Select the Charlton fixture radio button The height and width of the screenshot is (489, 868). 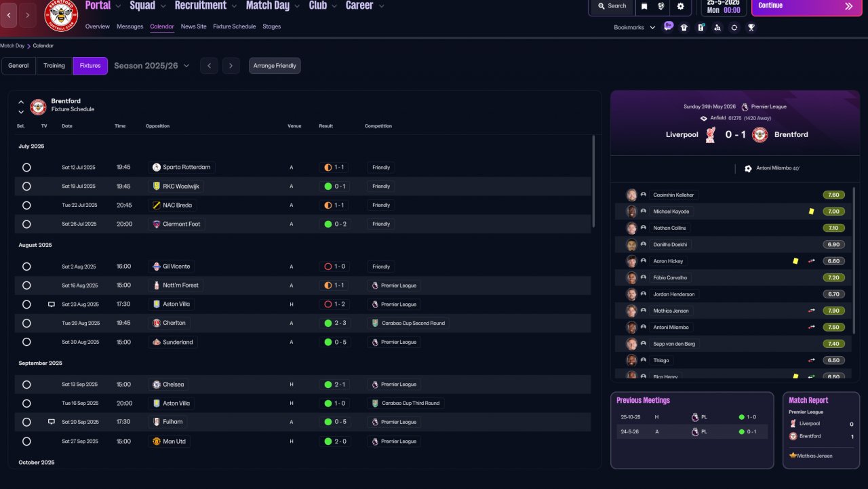[x=26, y=324]
